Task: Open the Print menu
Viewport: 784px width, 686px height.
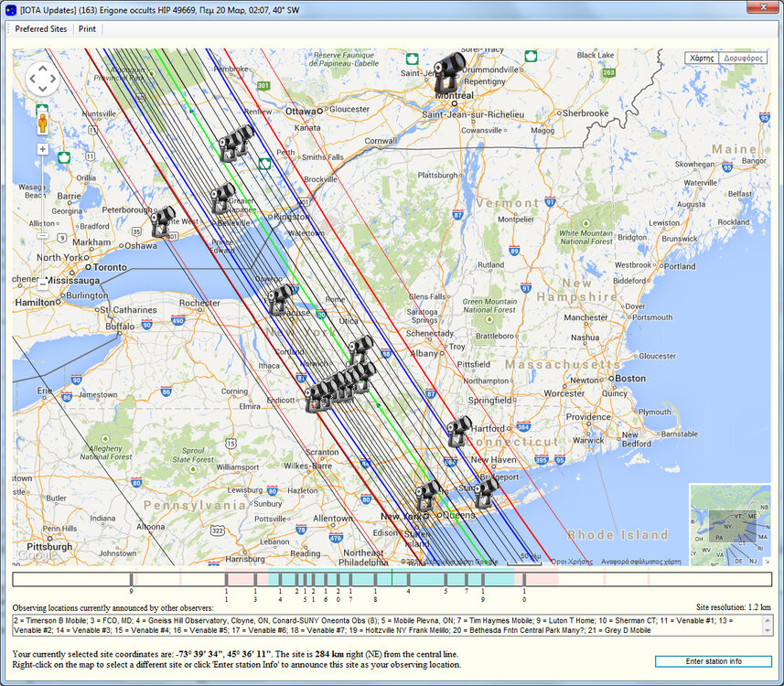Action: pos(87,28)
